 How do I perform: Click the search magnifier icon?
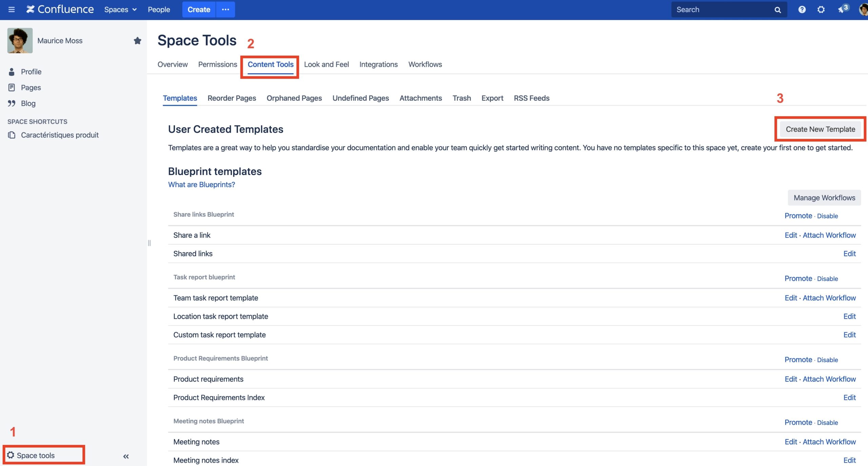click(777, 10)
